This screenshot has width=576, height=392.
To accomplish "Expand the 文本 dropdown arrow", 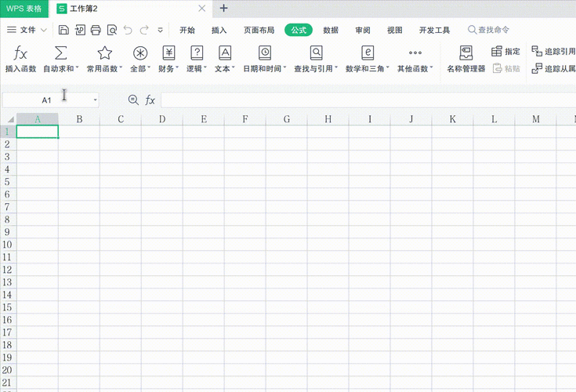I will tap(233, 68).
